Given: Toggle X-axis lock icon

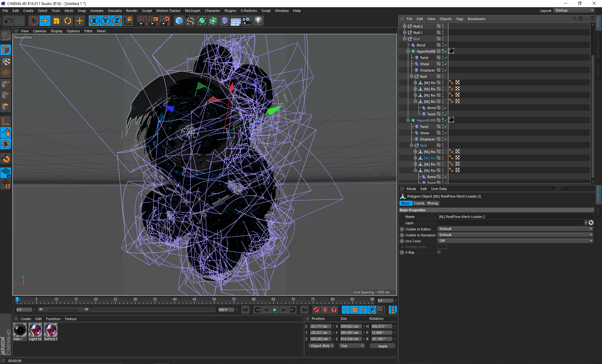Looking at the screenshot, I should [x=94, y=21].
